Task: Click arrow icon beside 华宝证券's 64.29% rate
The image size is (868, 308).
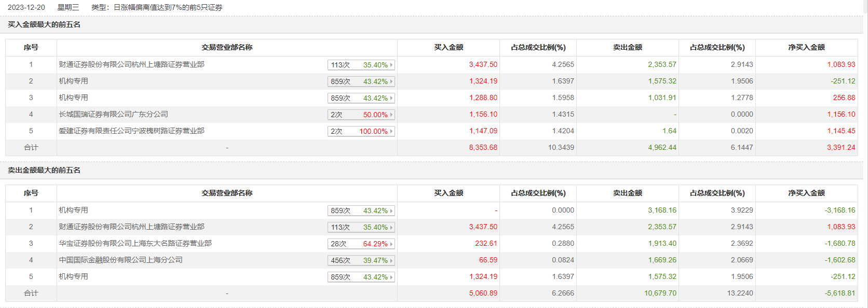Action: tap(391, 244)
